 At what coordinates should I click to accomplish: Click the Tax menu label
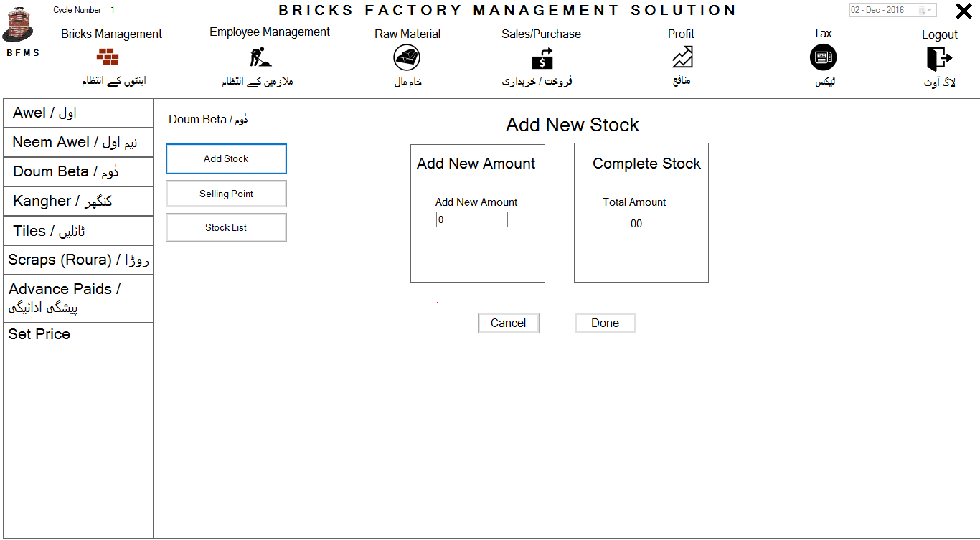click(x=823, y=34)
